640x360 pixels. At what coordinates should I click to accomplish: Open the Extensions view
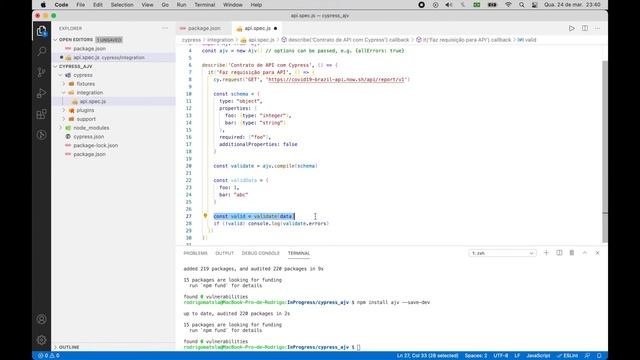pos(41,114)
